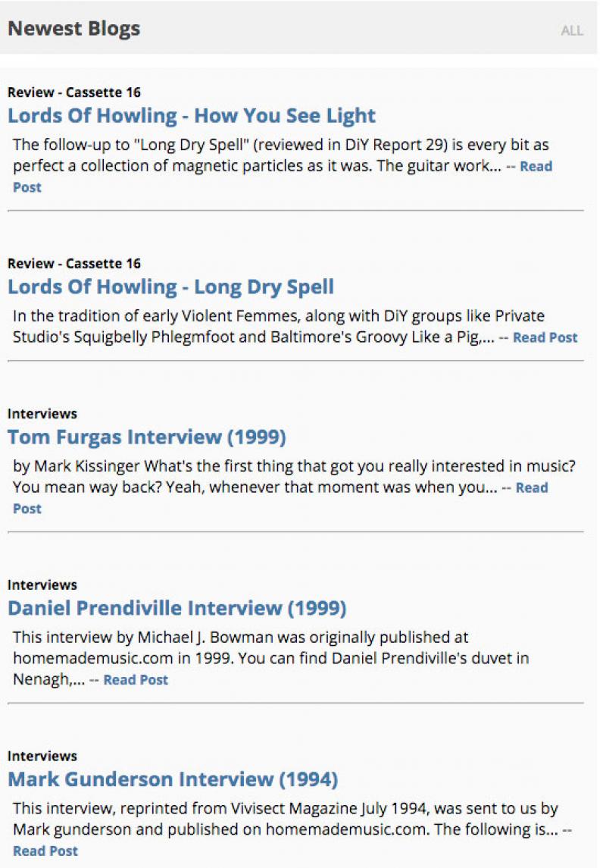Click Interviews category above Tom Furgas Interview
The height and width of the screenshot is (868, 606).
42,414
